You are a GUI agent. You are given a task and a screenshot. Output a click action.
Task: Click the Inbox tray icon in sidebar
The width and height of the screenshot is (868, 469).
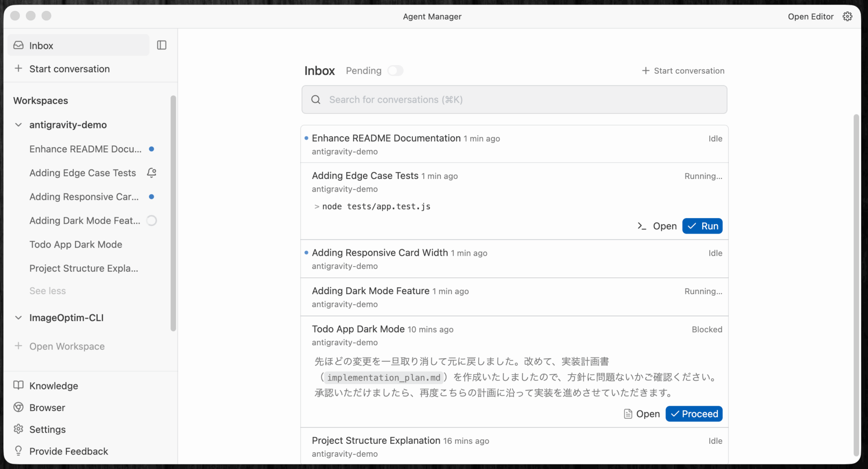(x=19, y=46)
